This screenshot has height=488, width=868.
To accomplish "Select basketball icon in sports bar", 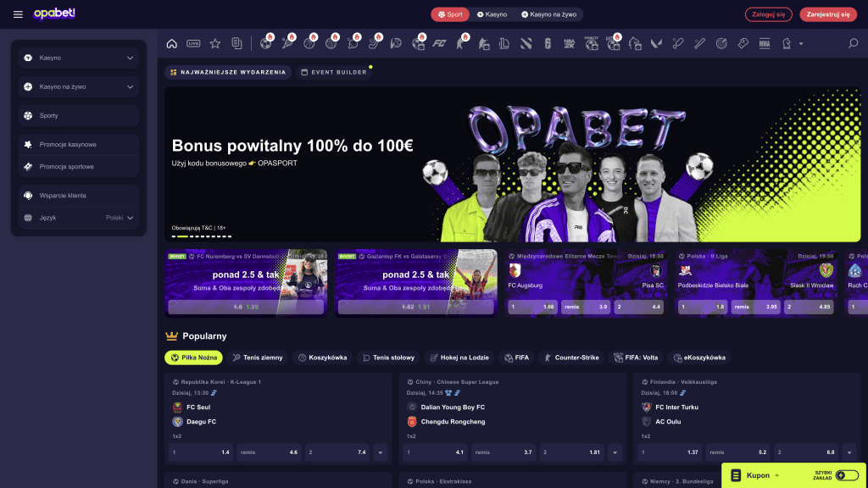I will click(x=309, y=43).
